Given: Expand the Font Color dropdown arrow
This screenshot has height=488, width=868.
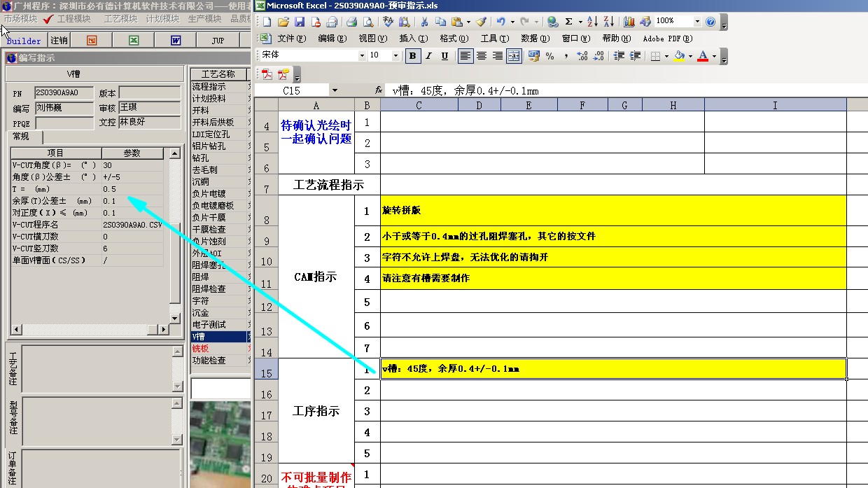Looking at the screenshot, I should coord(714,55).
